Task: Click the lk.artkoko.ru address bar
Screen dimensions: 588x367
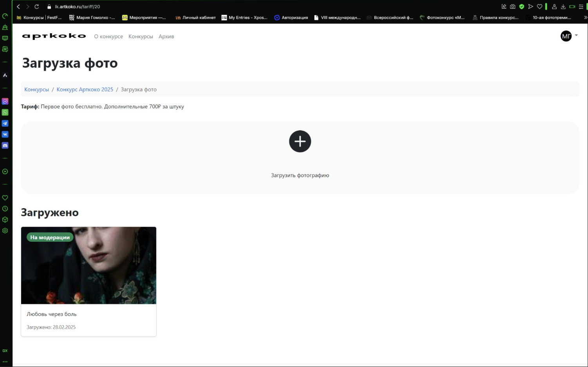Action: point(77,7)
